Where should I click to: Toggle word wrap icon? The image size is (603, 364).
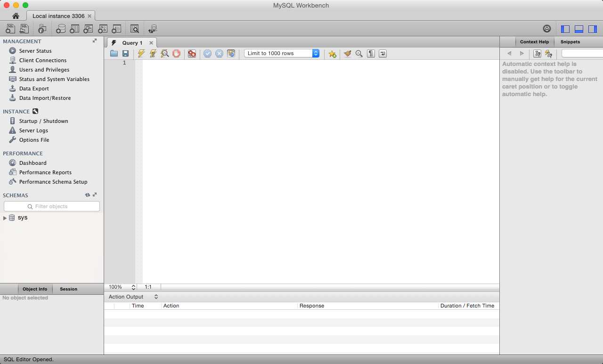[383, 54]
